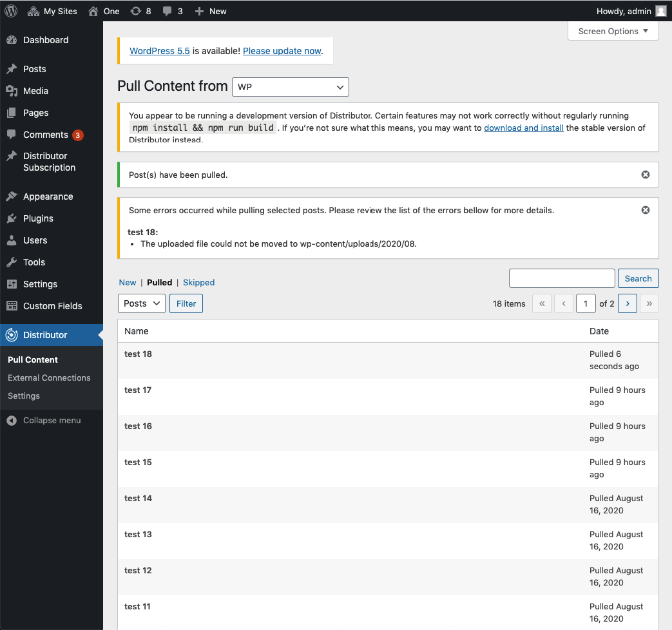The height and width of the screenshot is (630, 672).
Task: Open Distributor Settings submenu item
Action: (x=24, y=396)
